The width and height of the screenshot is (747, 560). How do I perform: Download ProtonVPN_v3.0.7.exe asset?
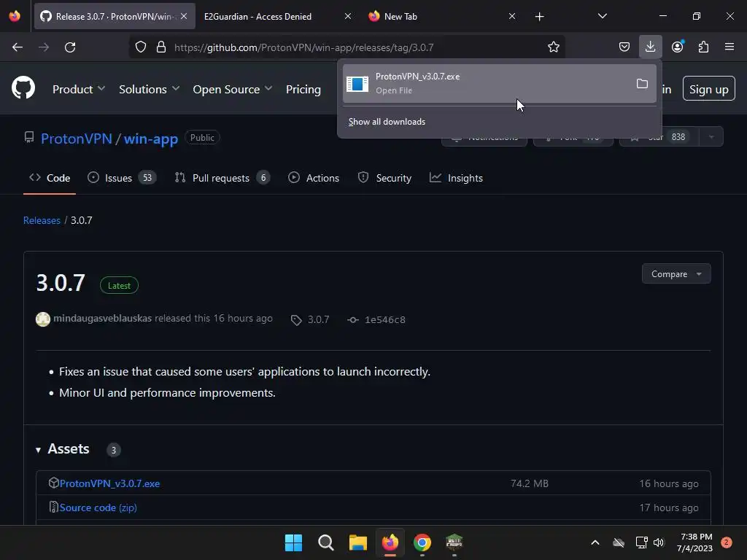(x=109, y=483)
